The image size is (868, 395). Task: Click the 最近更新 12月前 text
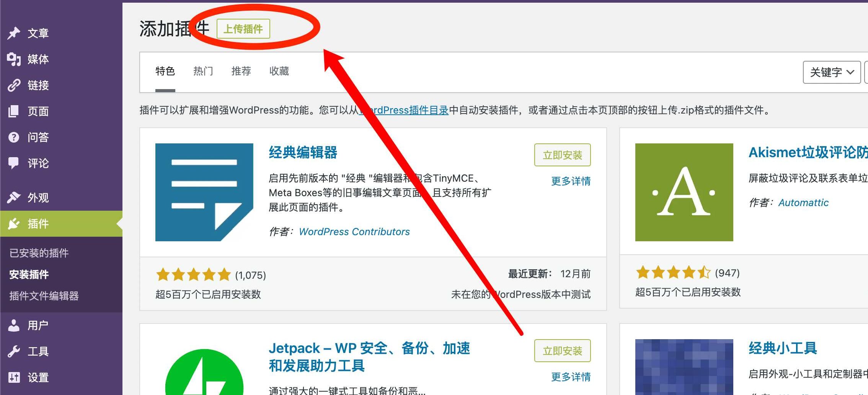pyautogui.click(x=549, y=274)
